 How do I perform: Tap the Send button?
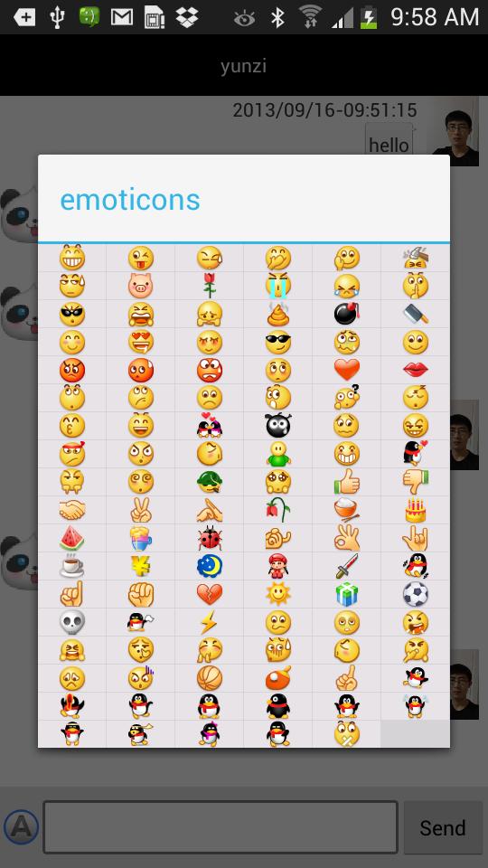443,827
